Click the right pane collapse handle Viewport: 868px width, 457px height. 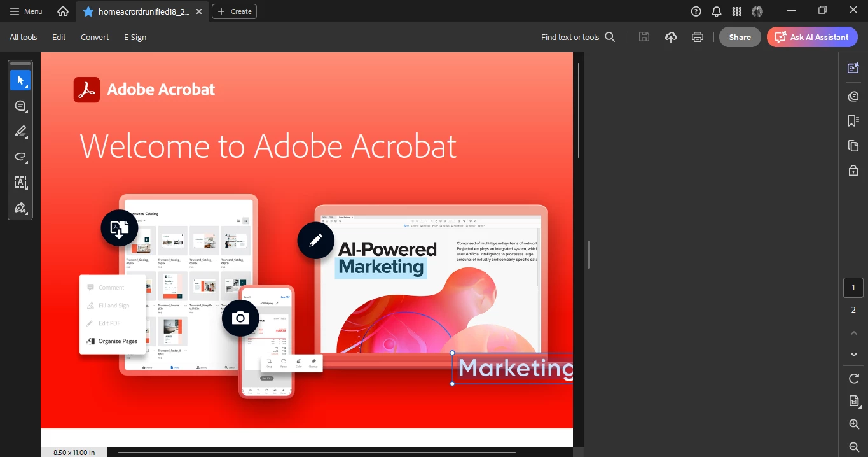point(589,254)
